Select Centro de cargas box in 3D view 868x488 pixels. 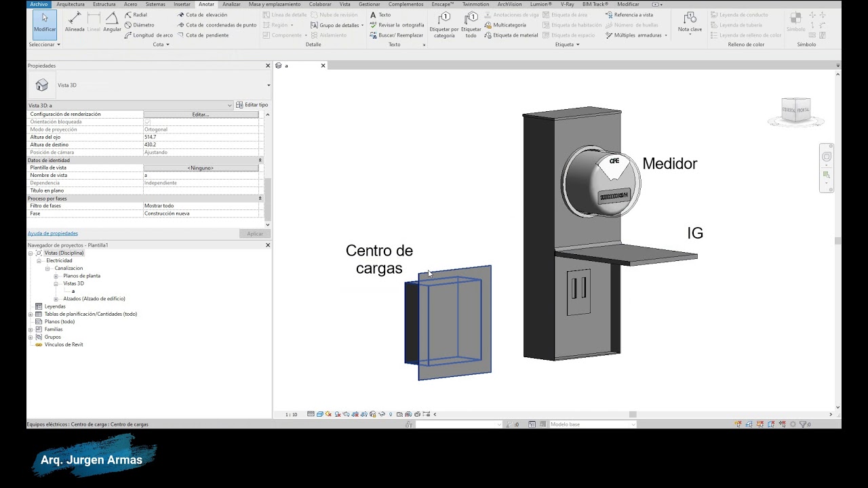pos(448,323)
